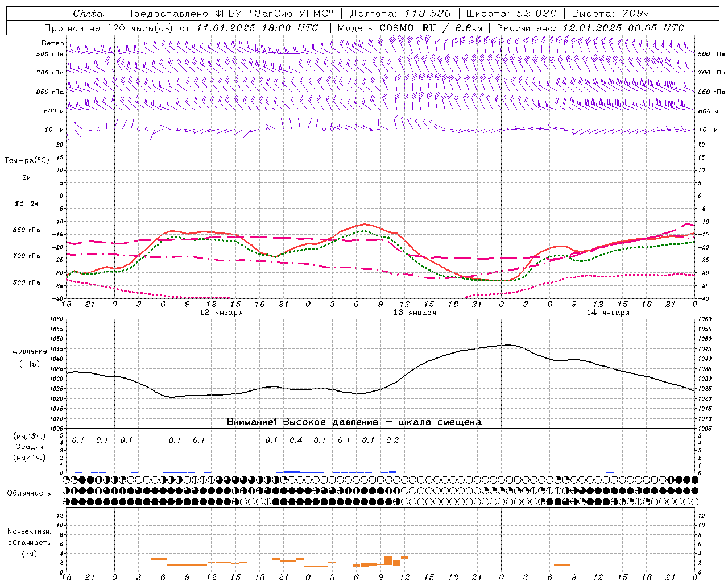Click the 0.2 precipitation value
The width and height of the screenshot is (728, 582).
coord(392,440)
